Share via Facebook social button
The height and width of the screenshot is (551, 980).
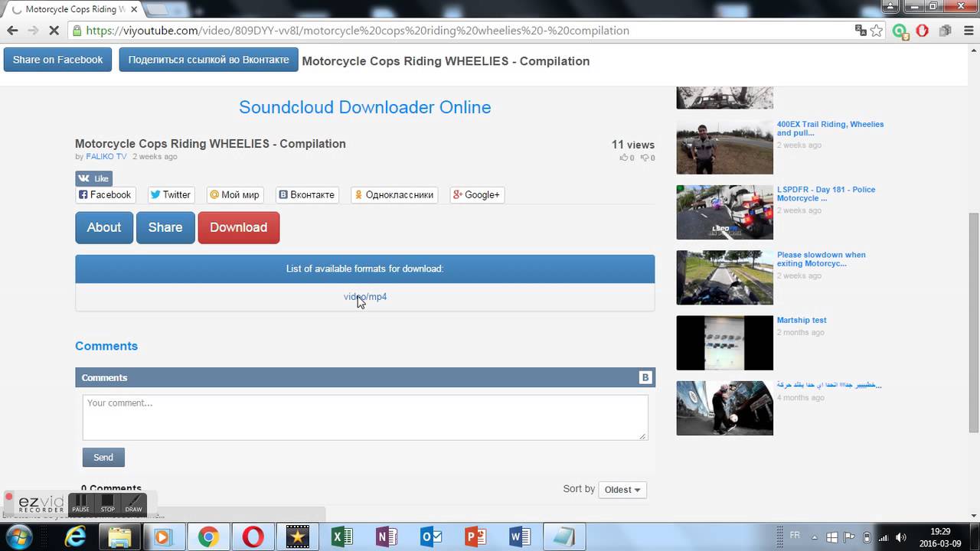106,194
